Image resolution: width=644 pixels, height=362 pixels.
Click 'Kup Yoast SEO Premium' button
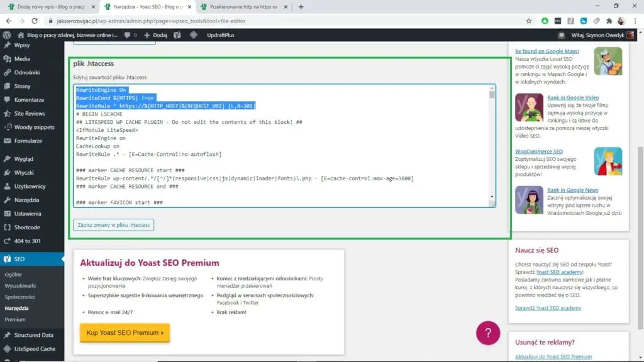125,333
